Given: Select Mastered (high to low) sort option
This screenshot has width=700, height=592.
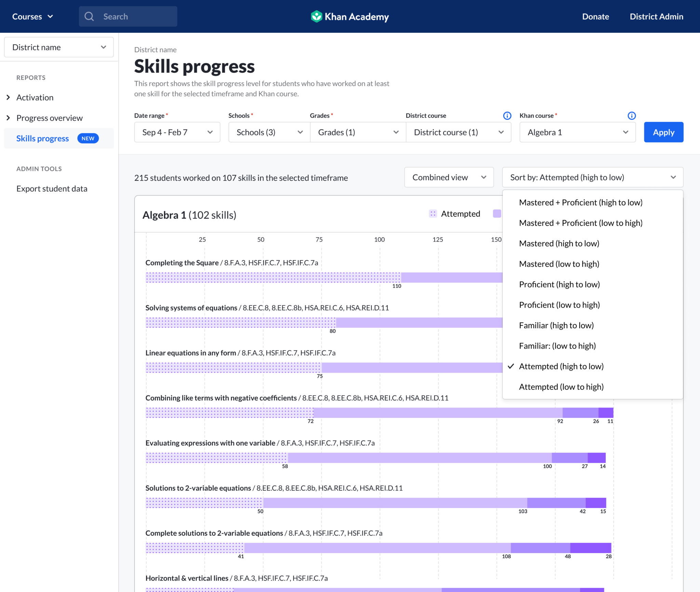Looking at the screenshot, I should coord(559,244).
